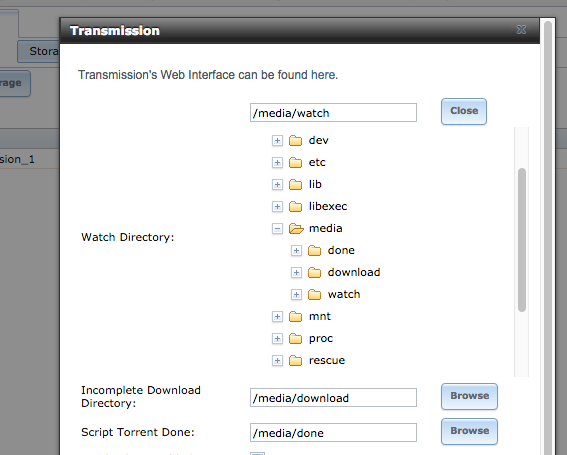
Task: Collapse the media folder tree node
Action: click(277, 229)
